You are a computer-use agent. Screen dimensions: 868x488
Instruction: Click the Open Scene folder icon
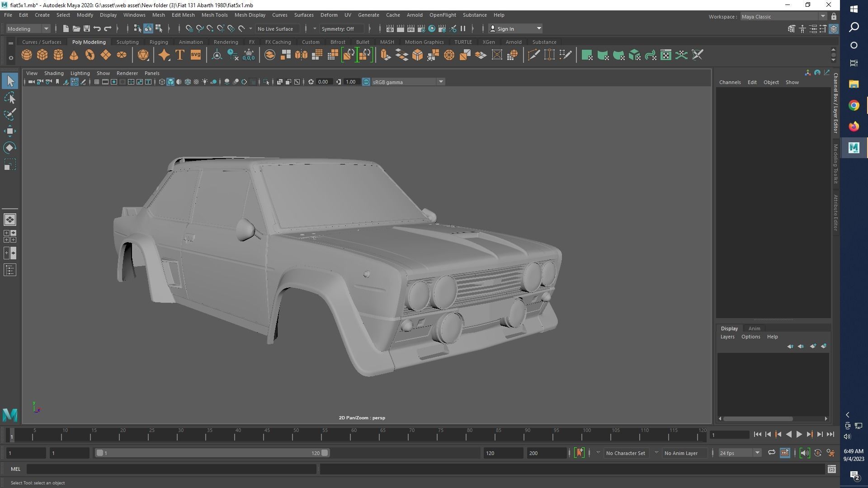76,28
